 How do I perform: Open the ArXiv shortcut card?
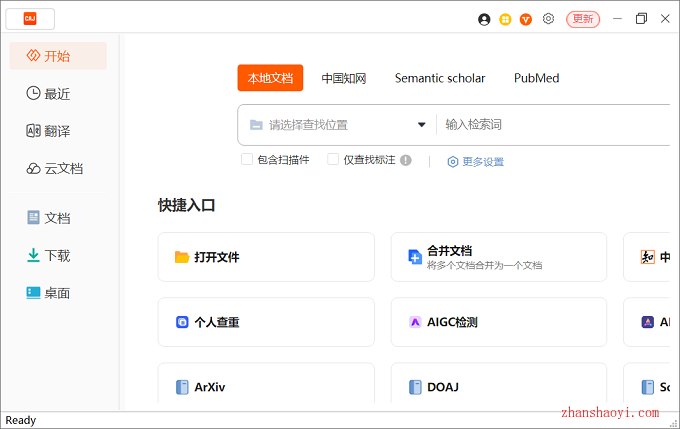266,383
